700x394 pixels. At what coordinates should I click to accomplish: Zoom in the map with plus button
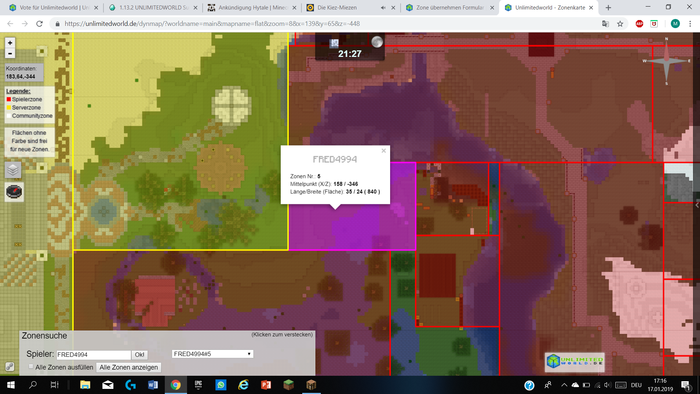click(10, 43)
